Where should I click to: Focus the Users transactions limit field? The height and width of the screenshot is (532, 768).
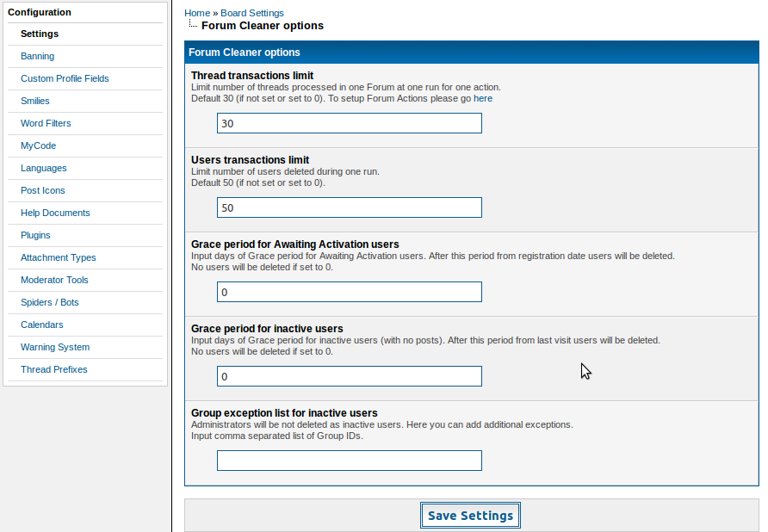tap(349, 207)
